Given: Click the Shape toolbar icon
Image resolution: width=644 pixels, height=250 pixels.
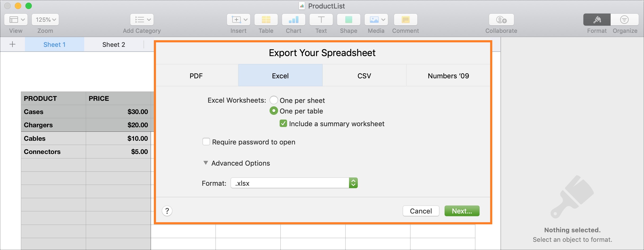Looking at the screenshot, I should (349, 20).
